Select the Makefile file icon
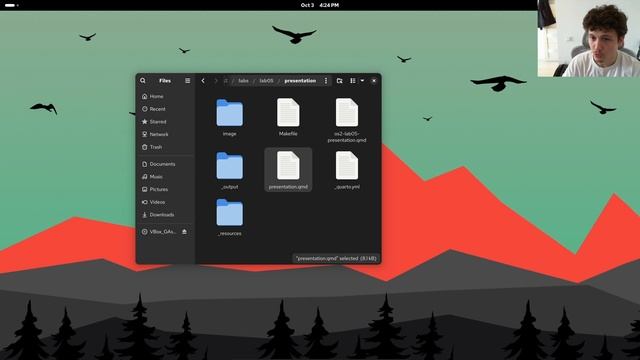 288,112
